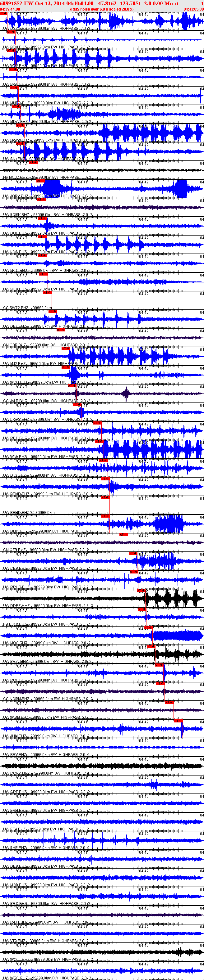The height and width of the screenshot is (980, 204).
Task: Select the start time label 04:39:44.00
Action: pyautogui.click(x=10, y=9)
